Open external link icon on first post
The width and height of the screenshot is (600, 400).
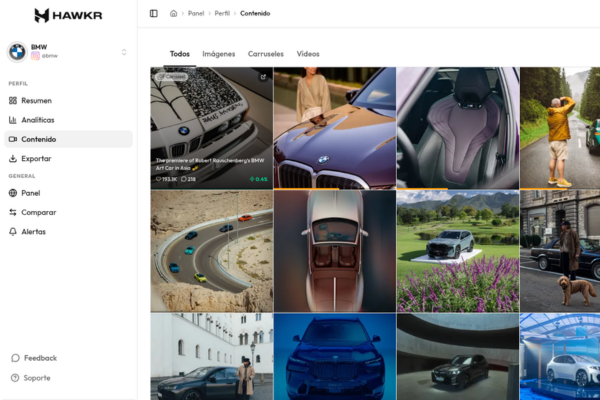[x=263, y=76]
